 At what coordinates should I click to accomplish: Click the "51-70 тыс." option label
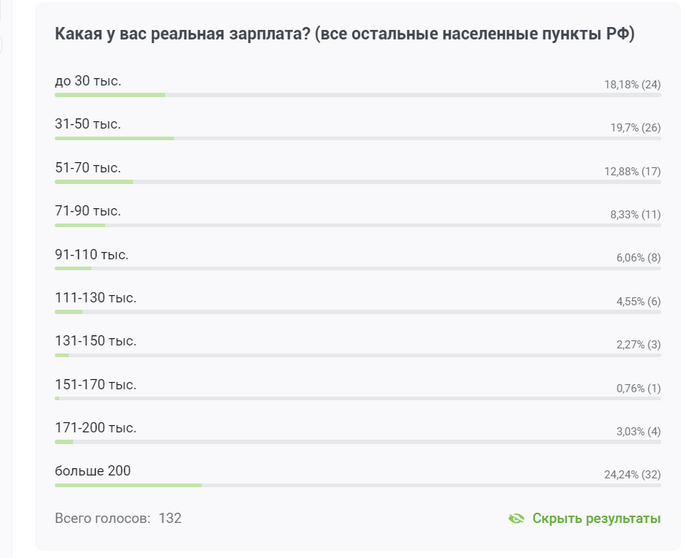[x=88, y=167]
